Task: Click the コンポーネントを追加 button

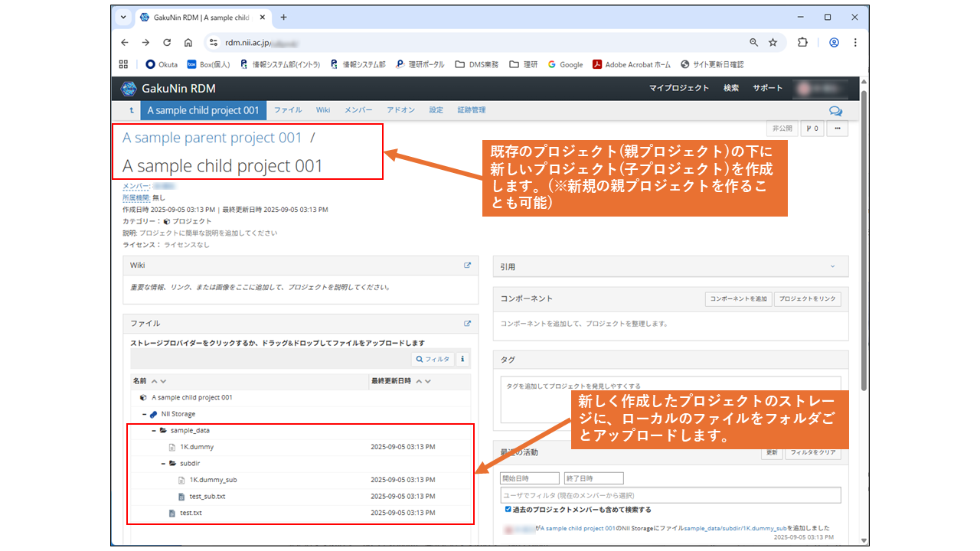Action: [738, 299]
